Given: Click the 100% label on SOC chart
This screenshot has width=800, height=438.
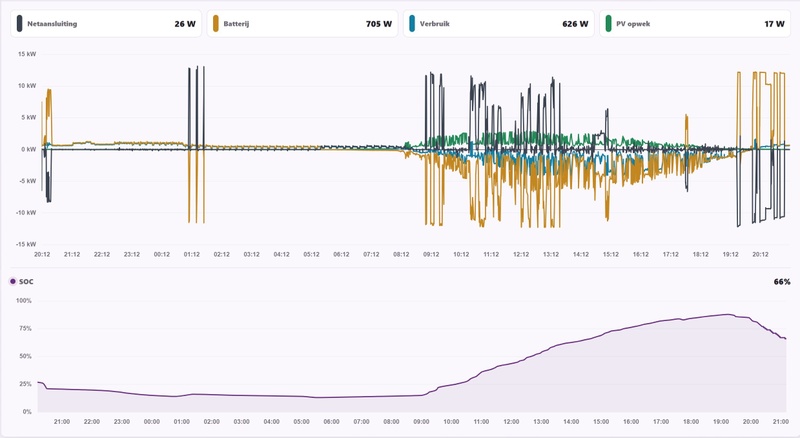Looking at the screenshot, I should (24, 301).
